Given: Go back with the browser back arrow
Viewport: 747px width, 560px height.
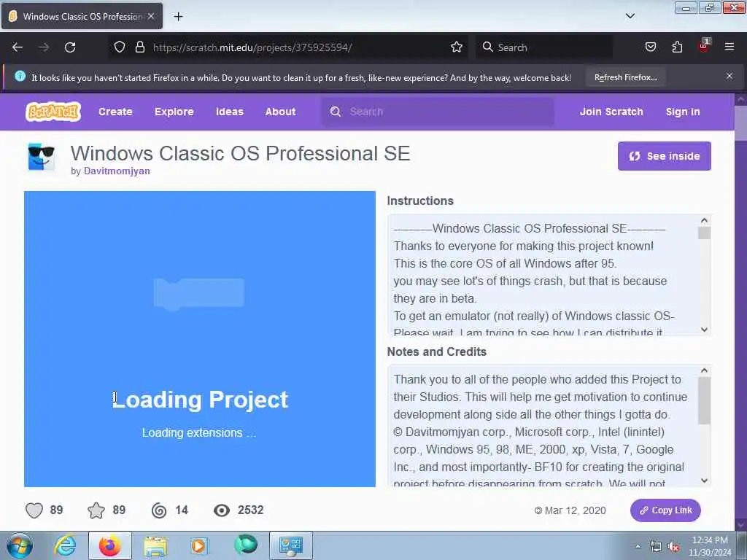Looking at the screenshot, I should coord(18,47).
